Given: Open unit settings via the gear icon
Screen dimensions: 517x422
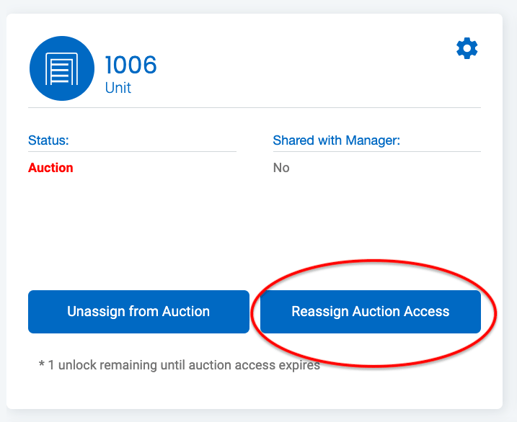Looking at the screenshot, I should click(x=467, y=48).
